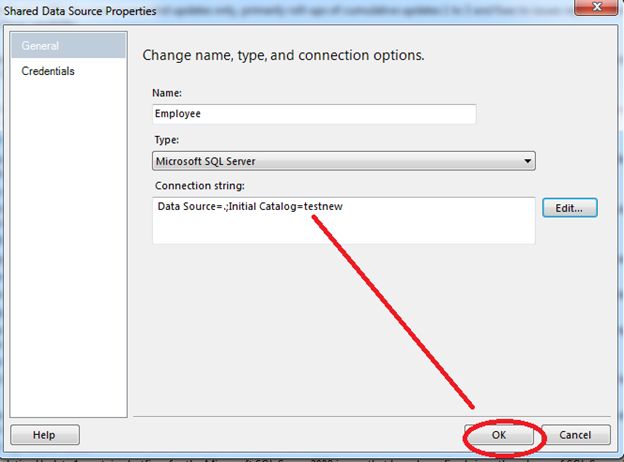The height and width of the screenshot is (462, 624).
Task: Open the Credentials page
Action: click(48, 71)
